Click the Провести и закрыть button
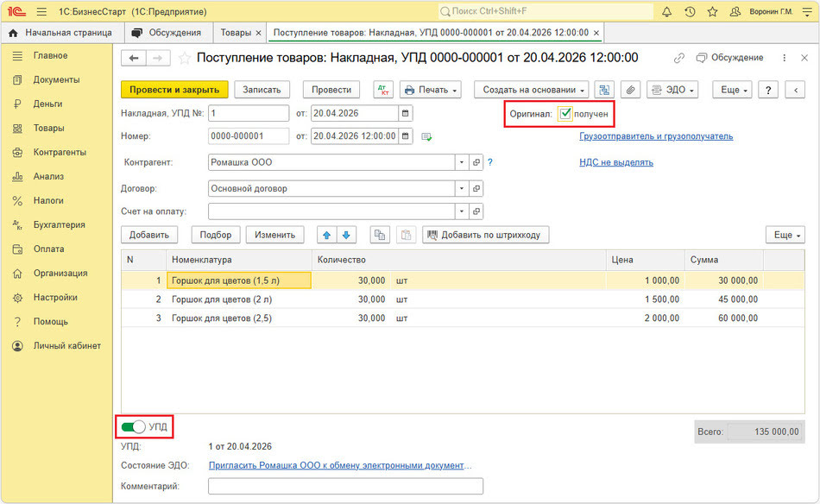Image resolution: width=820 pixels, height=504 pixels. coord(174,90)
